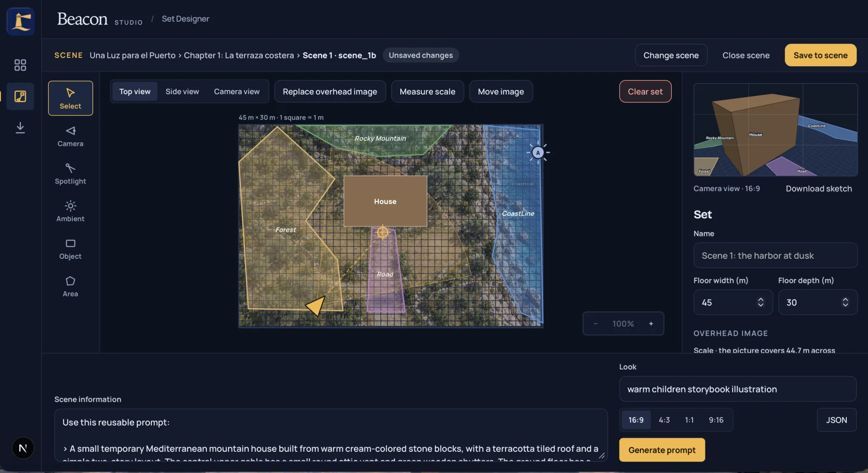Click Save to scene button
Viewport: 868px width, 473px height.
click(821, 55)
